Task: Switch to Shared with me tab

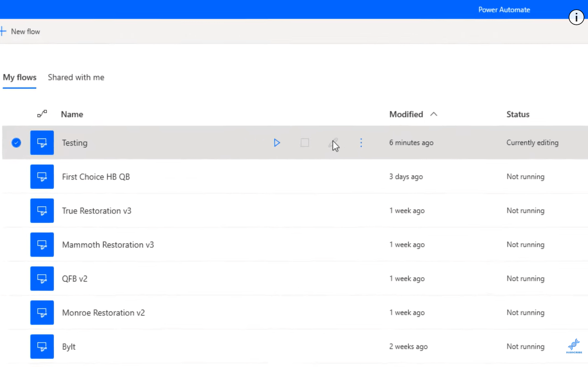Action: click(x=76, y=77)
